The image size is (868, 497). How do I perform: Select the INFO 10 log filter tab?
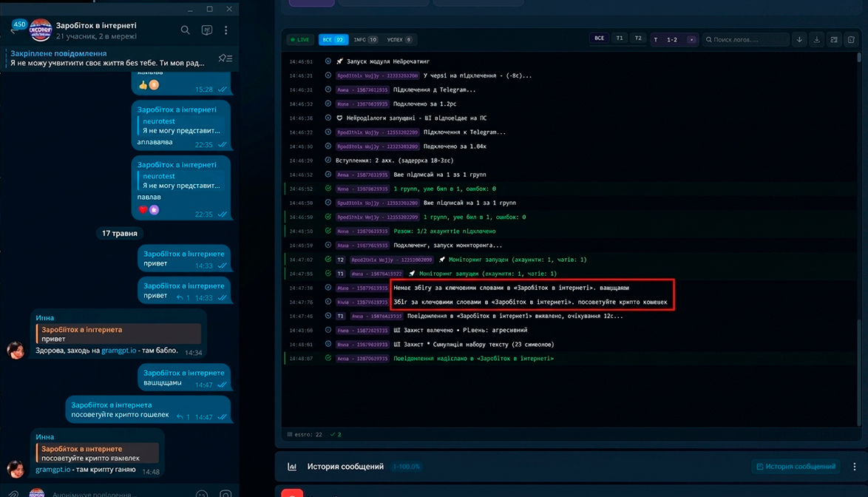coord(365,40)
